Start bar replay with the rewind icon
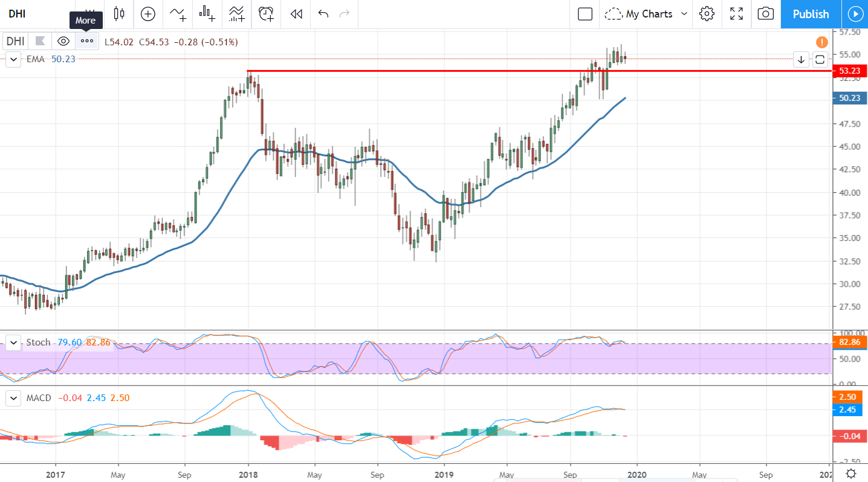The width and height of the screenshot is (868, 482). (296, 14)
